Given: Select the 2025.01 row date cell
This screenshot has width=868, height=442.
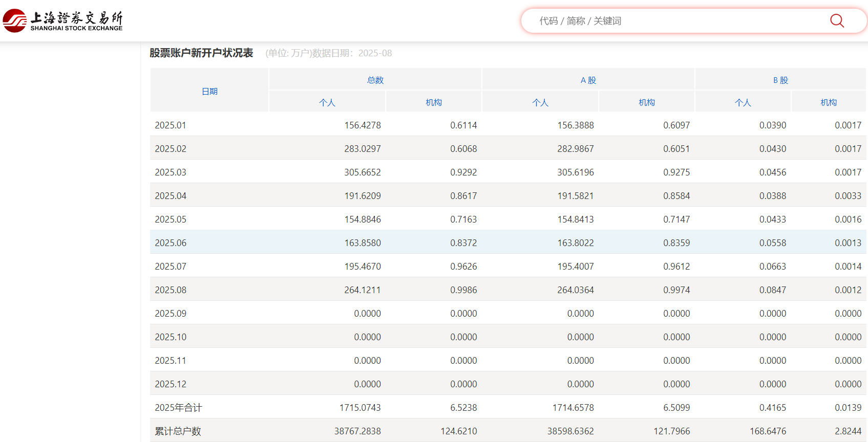Looking at the screenshot, I should pyautogui.click(x=171, y=125).
